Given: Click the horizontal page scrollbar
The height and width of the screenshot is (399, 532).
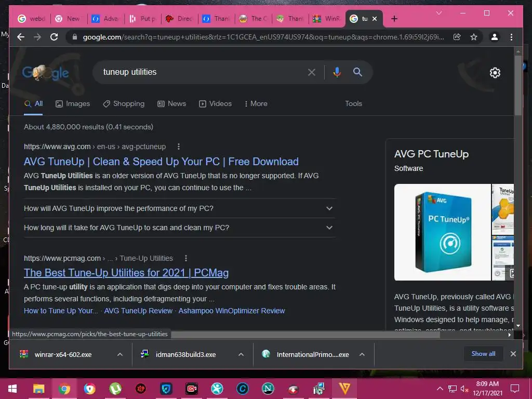Looking at the screenshot, I should [305, 335].
